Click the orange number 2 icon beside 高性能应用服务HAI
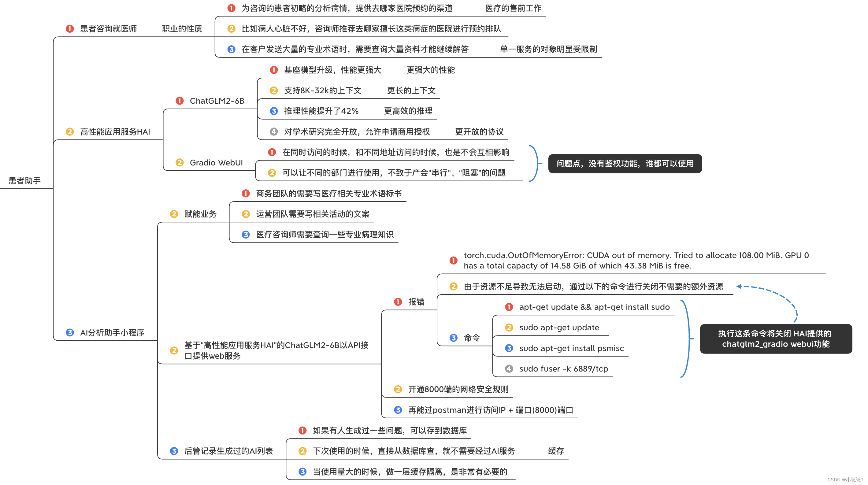This screenshot has width=868, height=485. coord(70,132)
